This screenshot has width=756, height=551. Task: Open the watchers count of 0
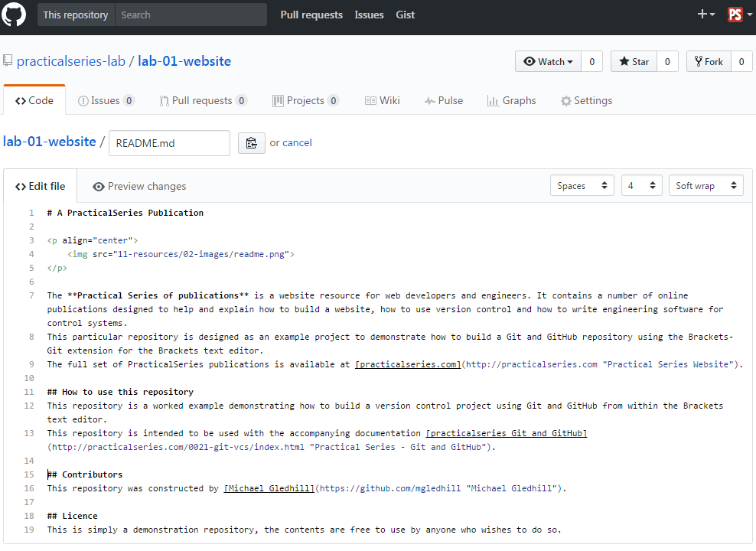[x=592, y=62]
